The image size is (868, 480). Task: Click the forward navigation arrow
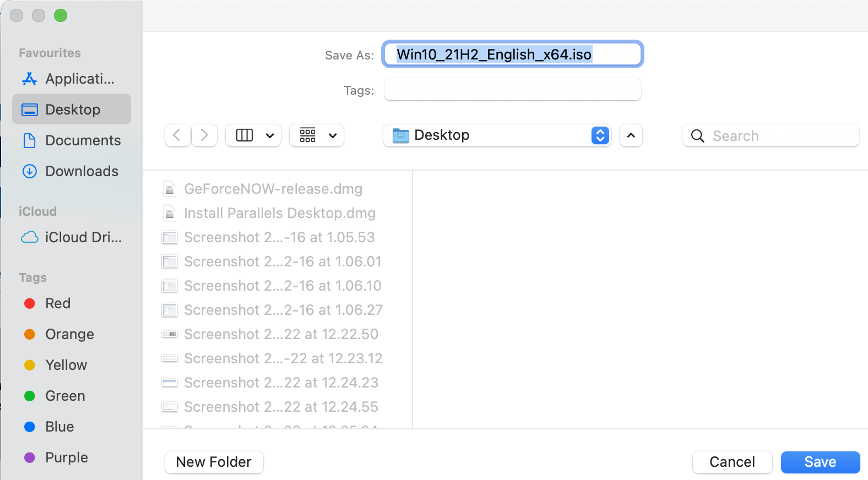tap(204, 135)
